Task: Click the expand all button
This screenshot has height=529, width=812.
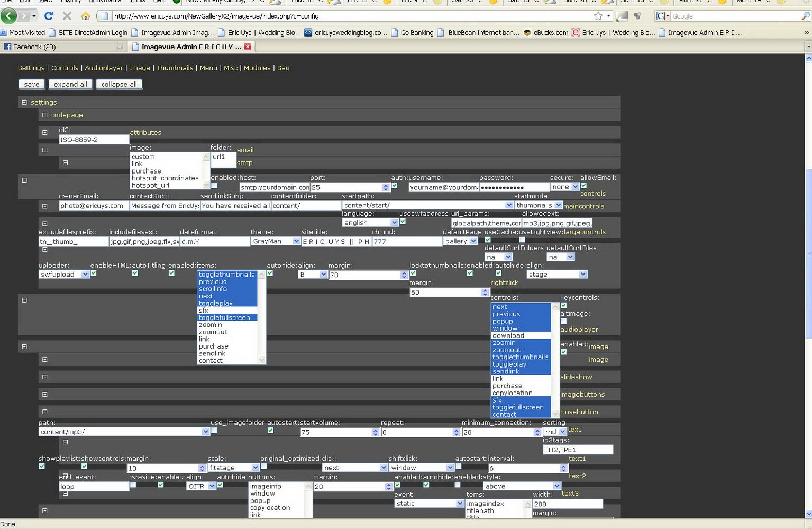Action: [x=70, y=84]
